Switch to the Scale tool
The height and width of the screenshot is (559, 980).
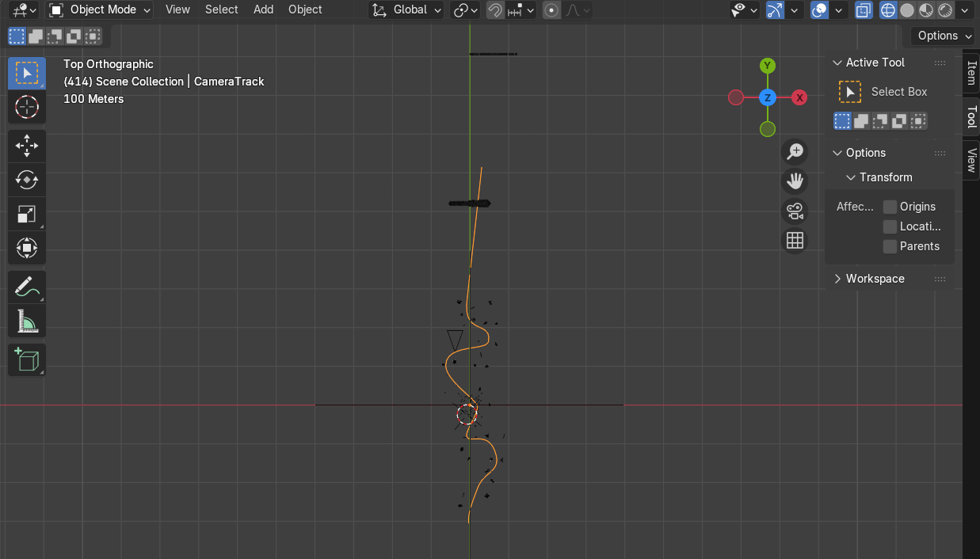click(27, 215)
